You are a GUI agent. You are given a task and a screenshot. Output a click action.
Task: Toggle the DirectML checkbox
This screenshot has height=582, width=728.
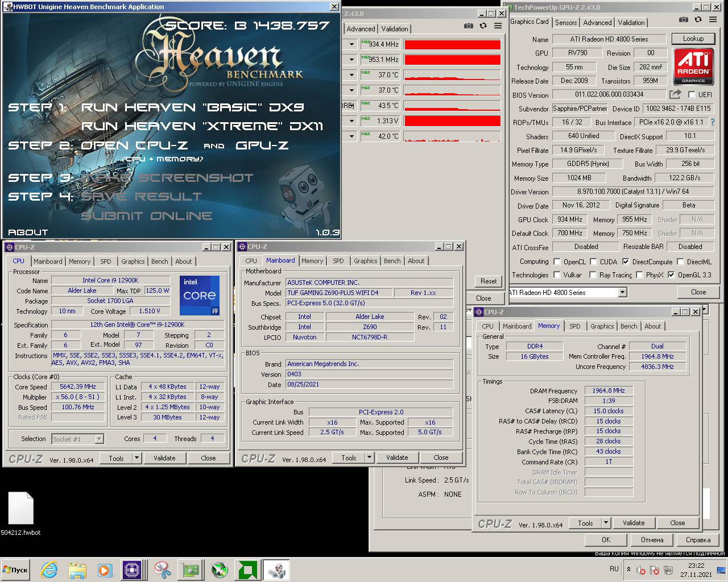coord(680,262)
